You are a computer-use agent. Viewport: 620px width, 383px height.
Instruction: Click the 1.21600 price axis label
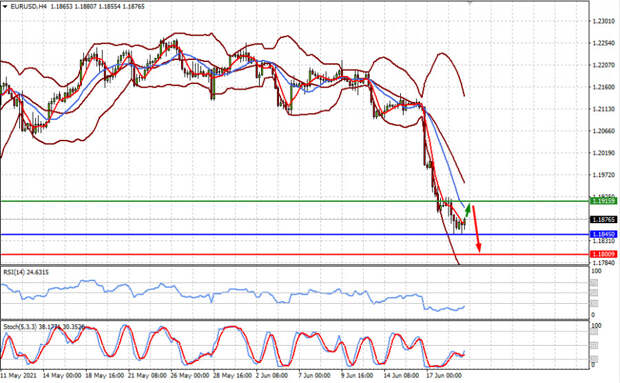click(604, 87)
